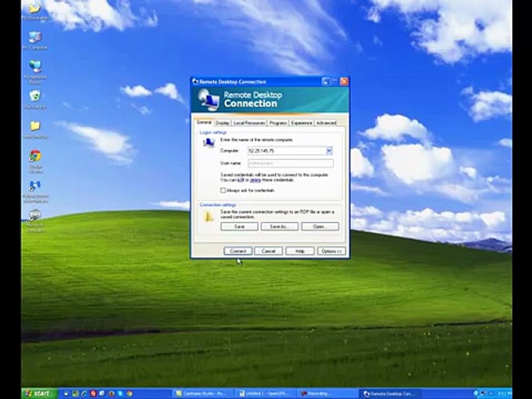Screen dimensions: 532x399
Task: Click the system tray clock
Action: (504, 393)
